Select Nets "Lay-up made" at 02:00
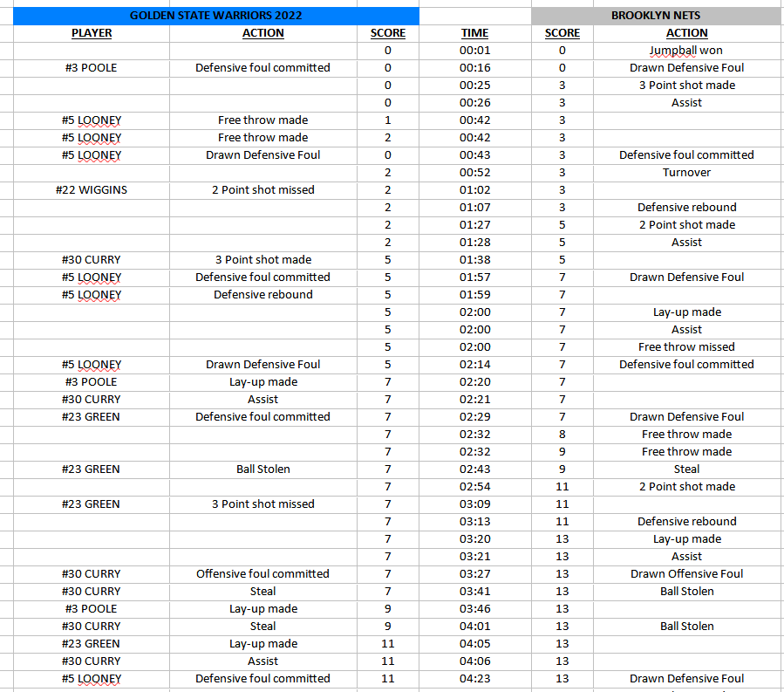 [x=687, y=312]
